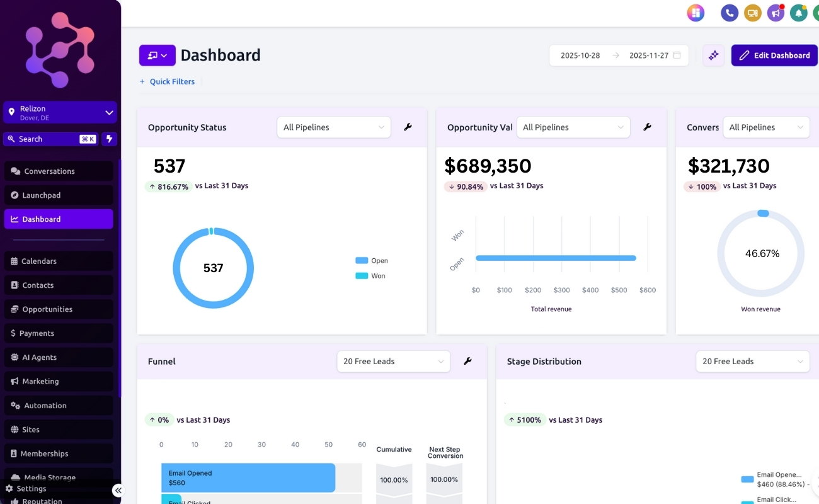This screenshot has width=819, height=504.
Task: Toggle the Won legend in Opportunity Status
Action: [370, 276]
